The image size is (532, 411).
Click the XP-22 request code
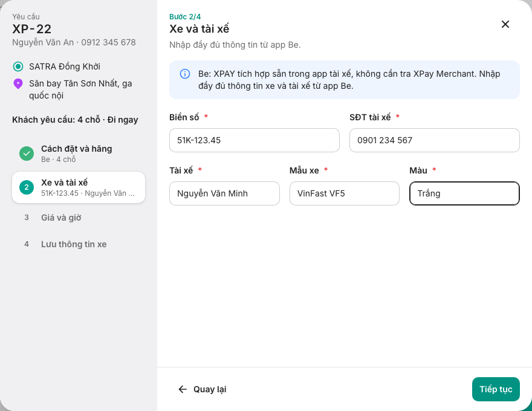(x=32, y=29)
